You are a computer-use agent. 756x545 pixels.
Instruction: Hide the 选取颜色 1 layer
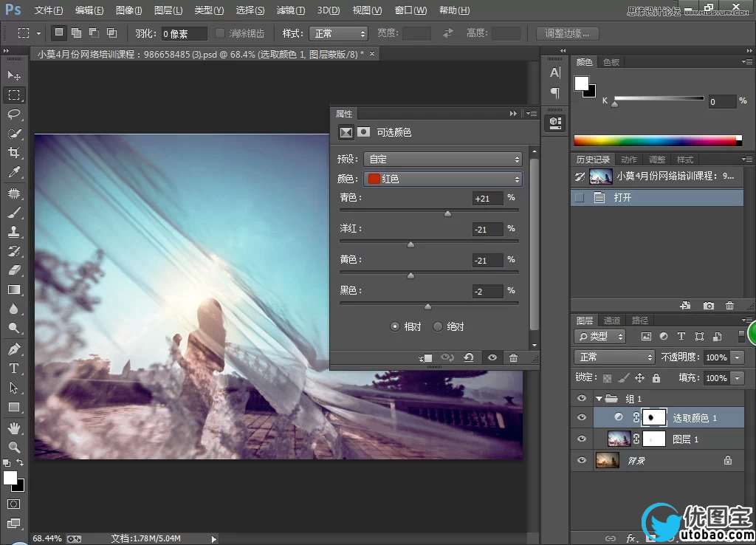[582, 418]
